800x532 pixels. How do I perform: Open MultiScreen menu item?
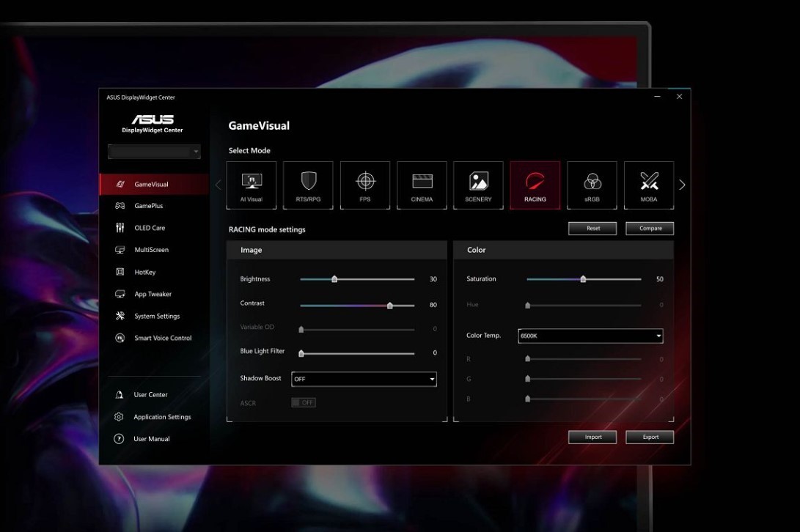tap(154, 249)
